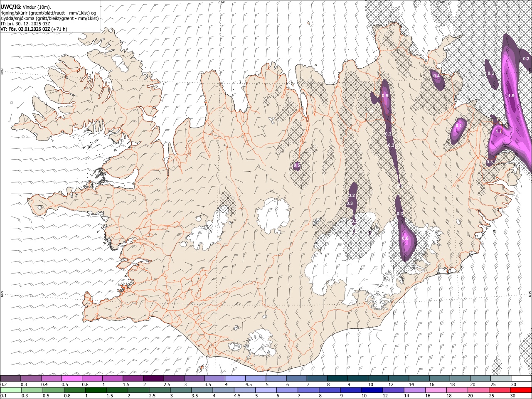This screenshot has height=399, width=532.
Task: Select the violet swatch labeled 12 in the green row
Action: pyautogui.click(x=393, y=390)
